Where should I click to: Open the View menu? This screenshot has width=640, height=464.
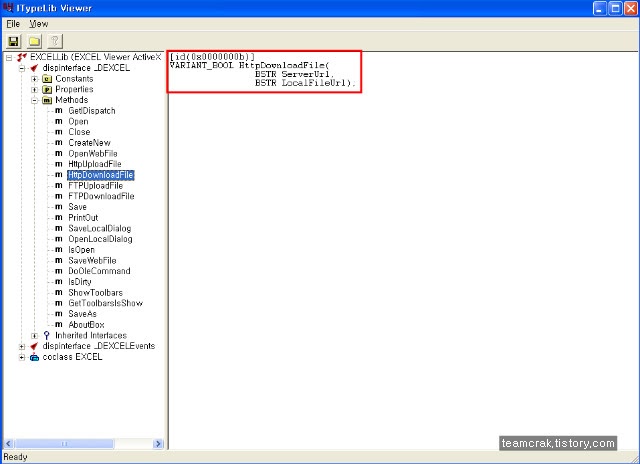(39, 24)
